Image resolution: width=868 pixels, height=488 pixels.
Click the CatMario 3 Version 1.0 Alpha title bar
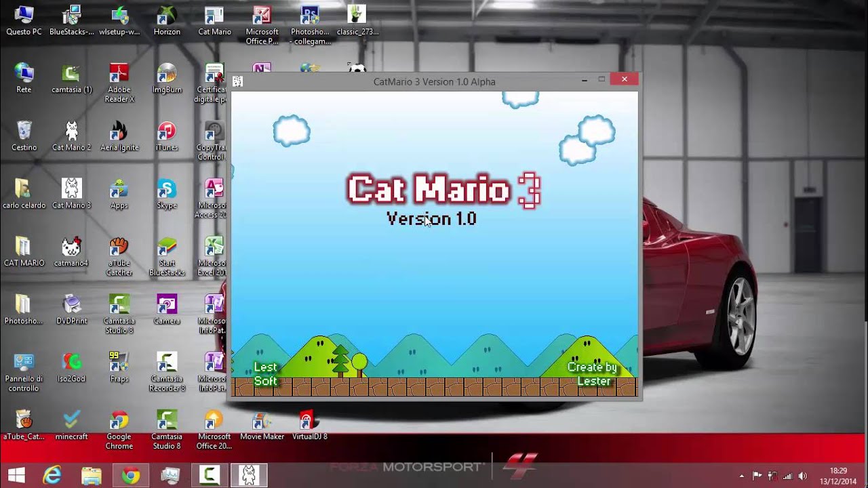tap(434, 81)
